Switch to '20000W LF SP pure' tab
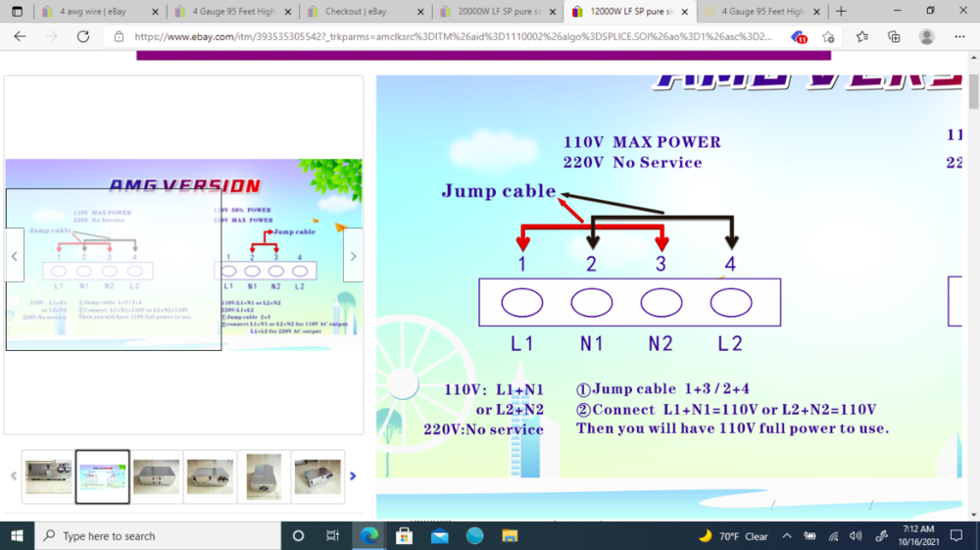Viewport: 980px width, 550px height. point(498,11)
